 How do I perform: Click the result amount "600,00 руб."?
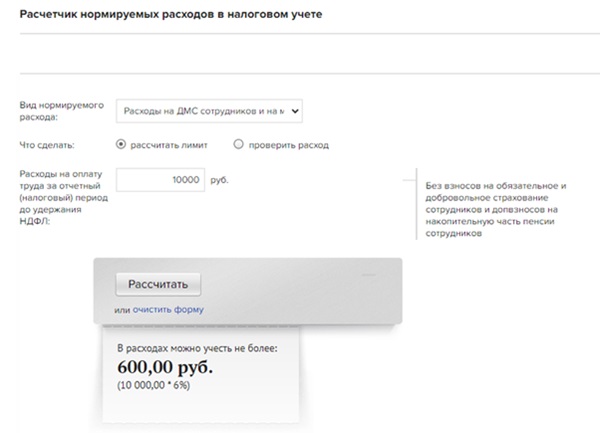[165, 366]
